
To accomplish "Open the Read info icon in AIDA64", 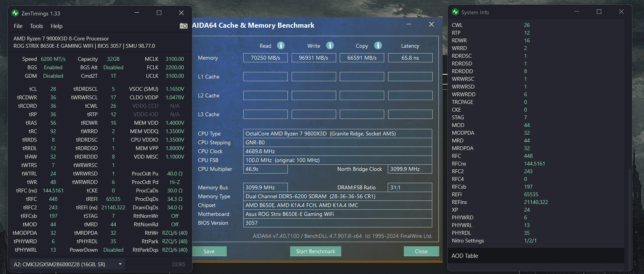I will click(x=281, y=45).
